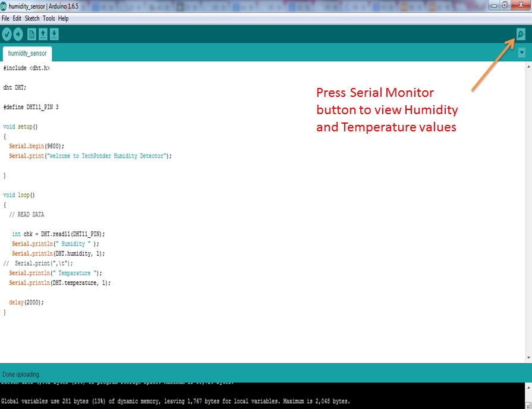The image size is (532, 409).
Task: Create a new sketch with the New icon
Action: [x=32, y=34]
